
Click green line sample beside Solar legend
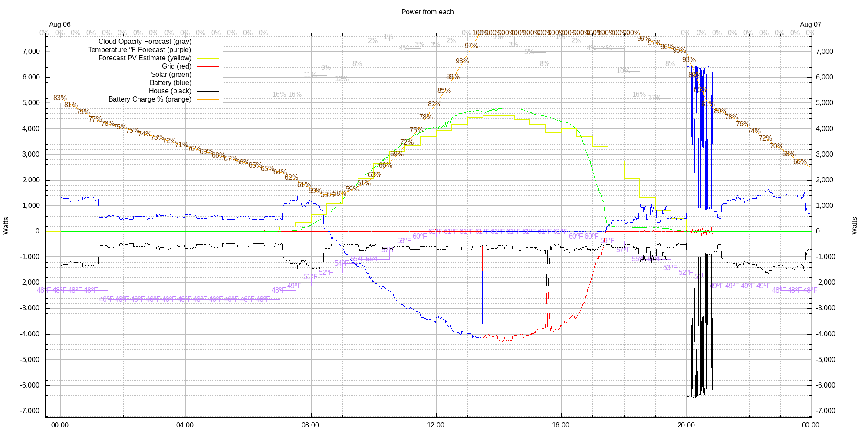pyautogui.click(x=208, y=75)
